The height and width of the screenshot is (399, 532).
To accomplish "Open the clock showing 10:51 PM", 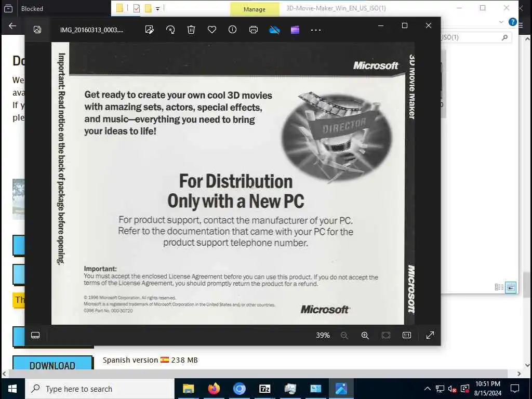I will [487, 389].
